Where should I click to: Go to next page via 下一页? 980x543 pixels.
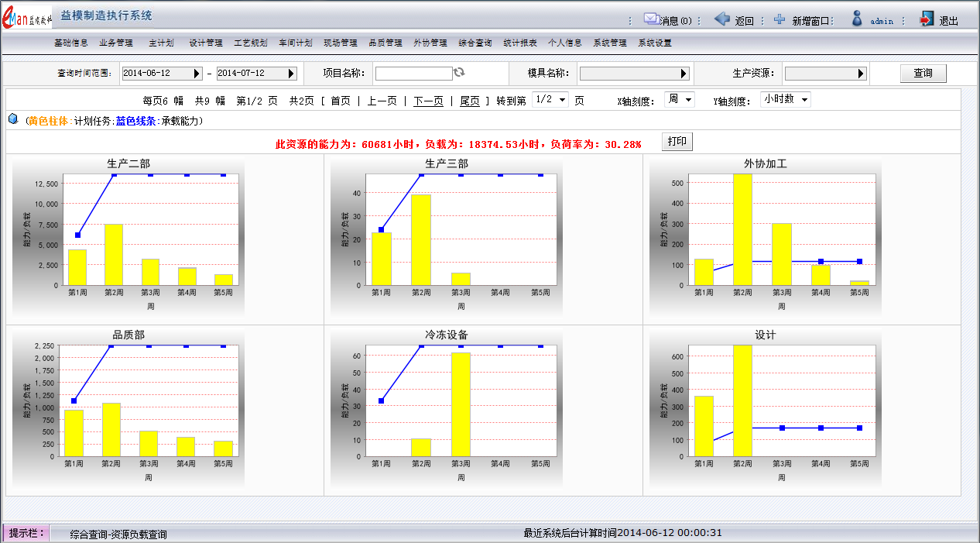[x=428, y=101]
